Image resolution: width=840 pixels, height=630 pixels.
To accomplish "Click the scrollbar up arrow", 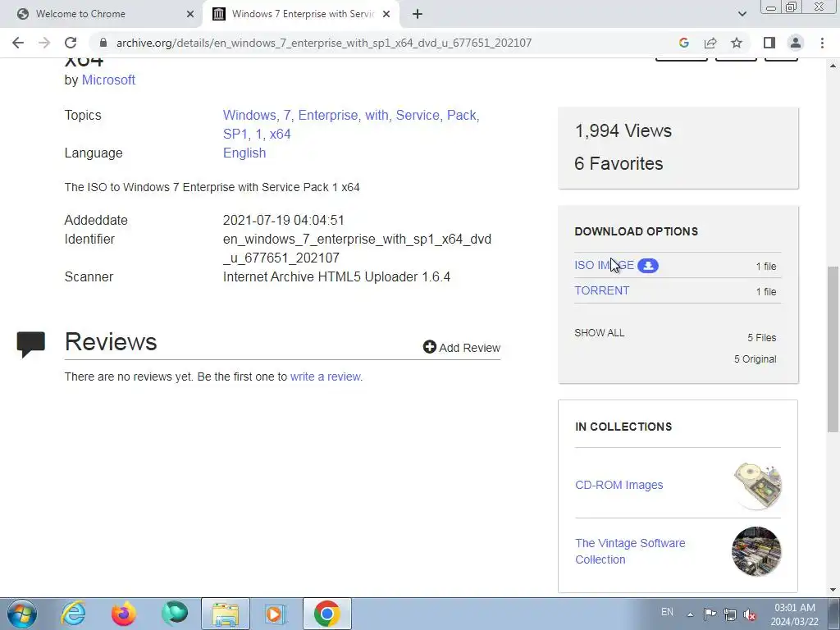I will 833,66.
